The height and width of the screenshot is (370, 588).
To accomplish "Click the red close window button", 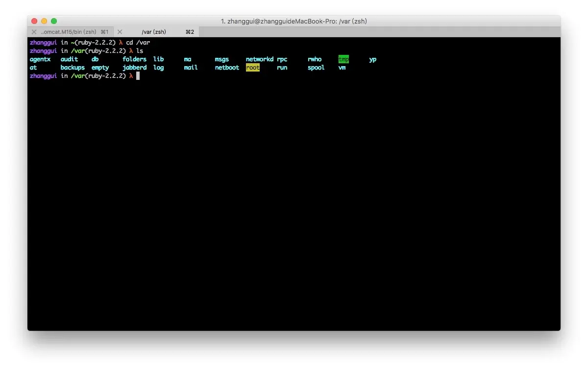I will pos(34,21).
